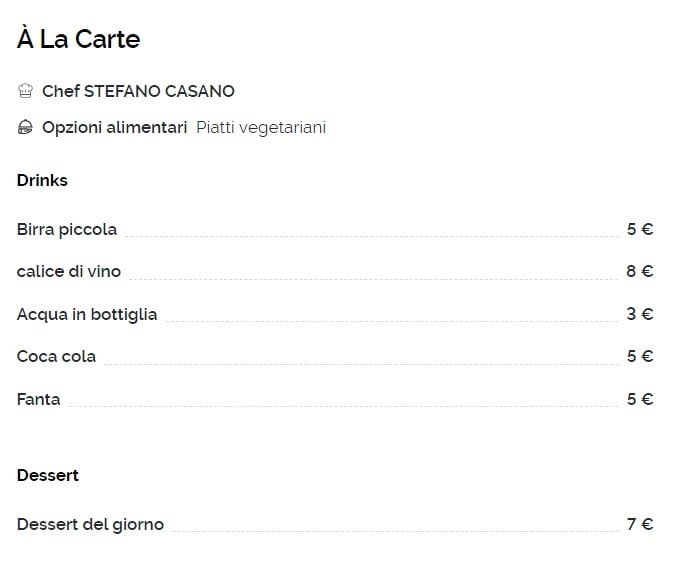Click Coca cola 5 € price
Viewport: 685px width, 567px height.
tap(640, 356)
